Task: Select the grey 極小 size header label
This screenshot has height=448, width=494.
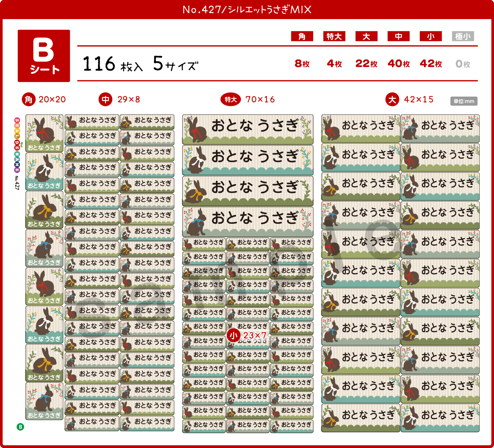Action: click(x=463, y=36)
